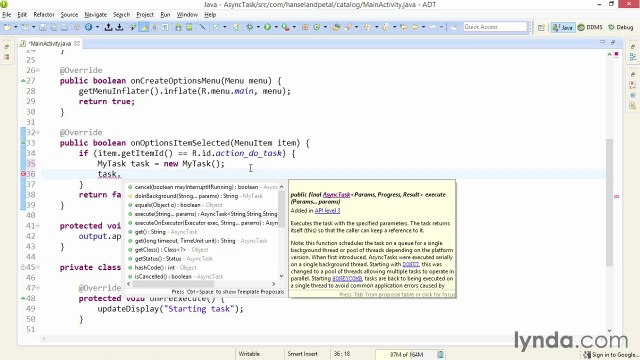Screen dimensions: 640x360
Task: Open the Help menu
Action: [x=210, y=15]
